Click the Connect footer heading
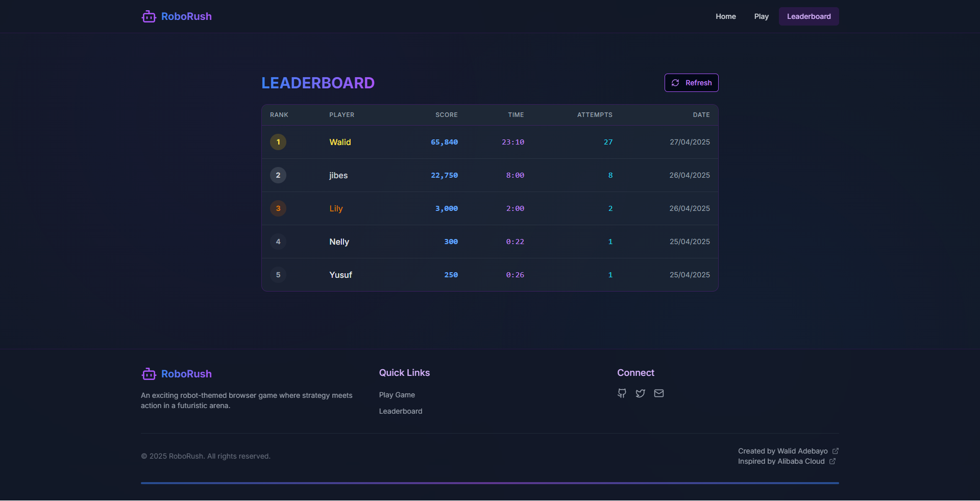This screenshot has height=501, width=980. pos(635,373)
